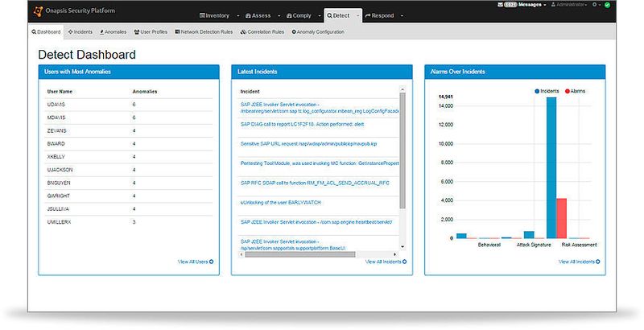This screenshot has width=644, height=330.
Task: Click the View All Users link
Action: [196, 262]
